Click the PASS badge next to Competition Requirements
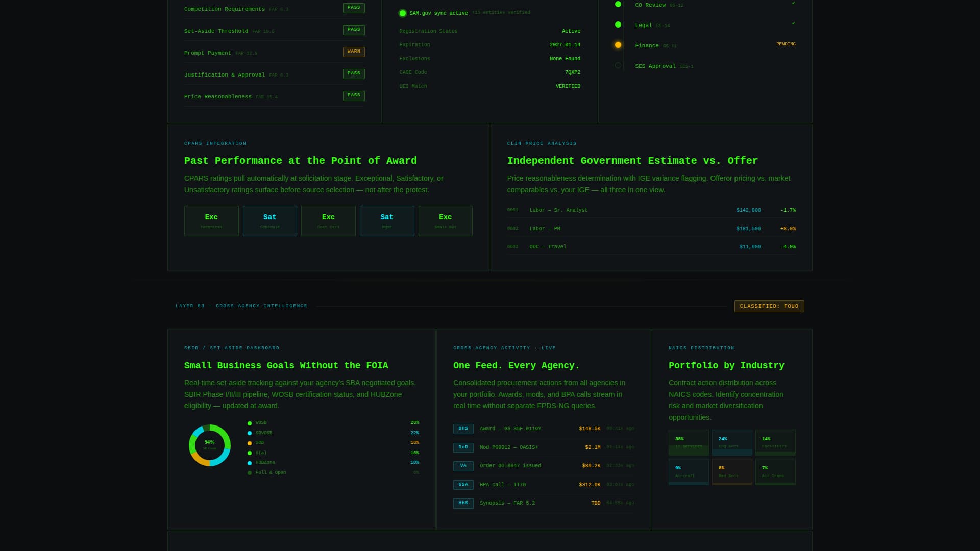Viewport: 980px width, 551px height. pyautogui.click(x=354, y=7)
